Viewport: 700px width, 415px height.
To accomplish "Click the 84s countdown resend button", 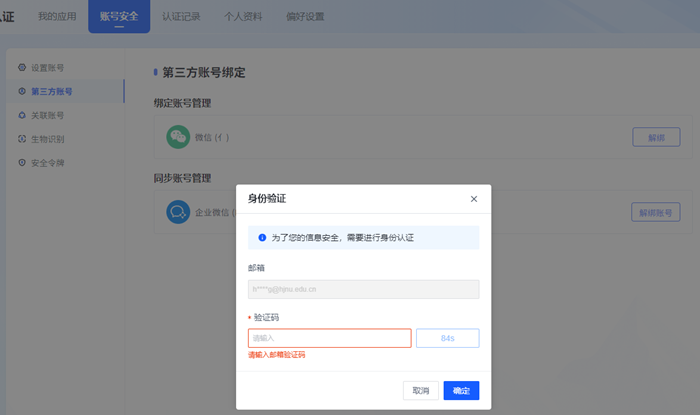I will [447, 338].
